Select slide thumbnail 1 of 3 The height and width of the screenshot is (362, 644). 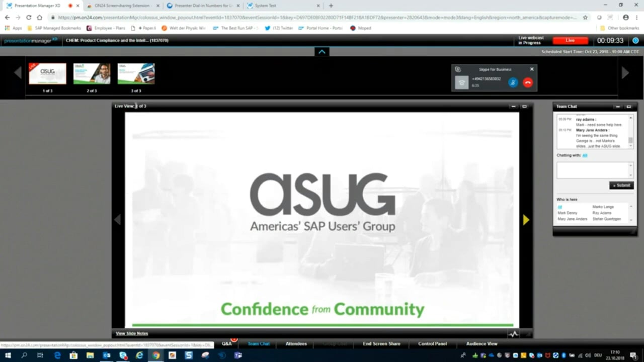(x=47, y=73)
